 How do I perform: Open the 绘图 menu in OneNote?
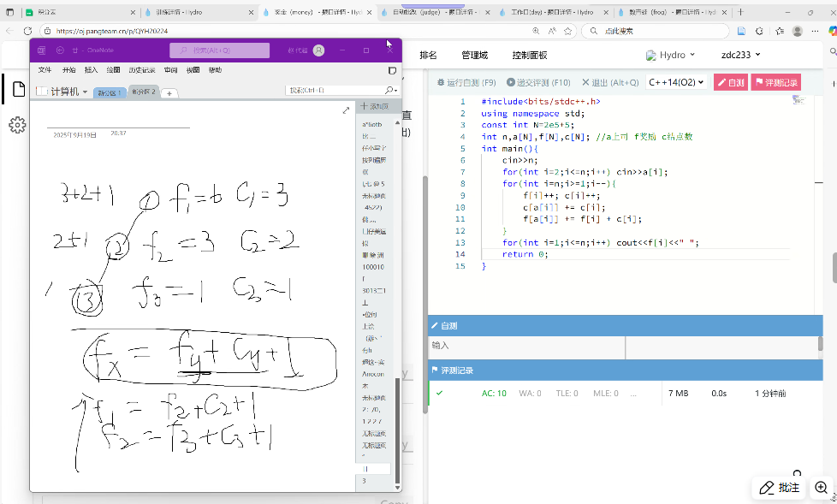[113, 70]
